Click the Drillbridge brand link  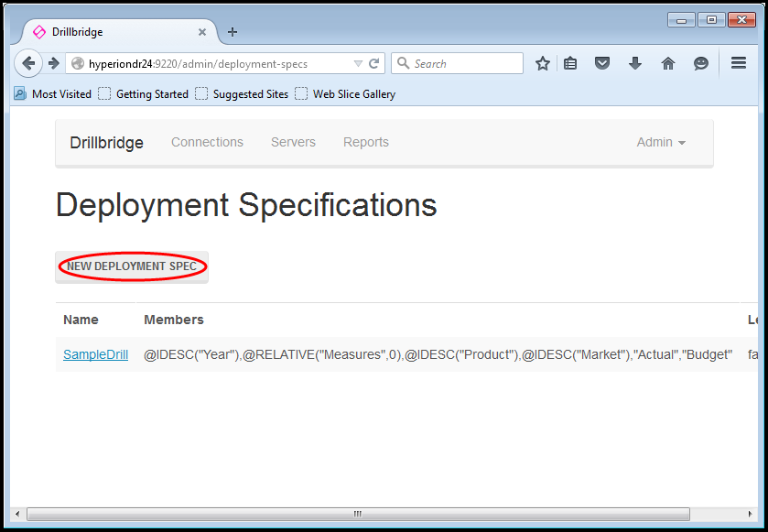click(107, 143)
